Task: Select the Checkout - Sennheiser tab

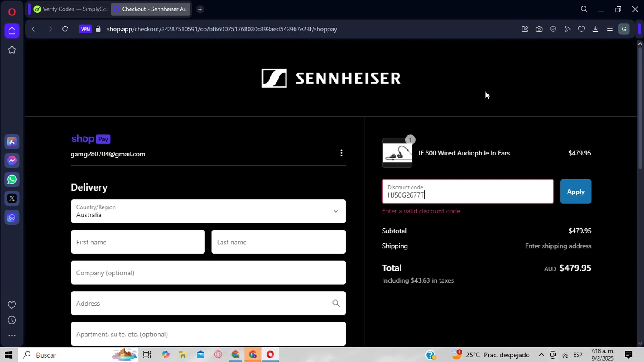Action: coord(150,9)
